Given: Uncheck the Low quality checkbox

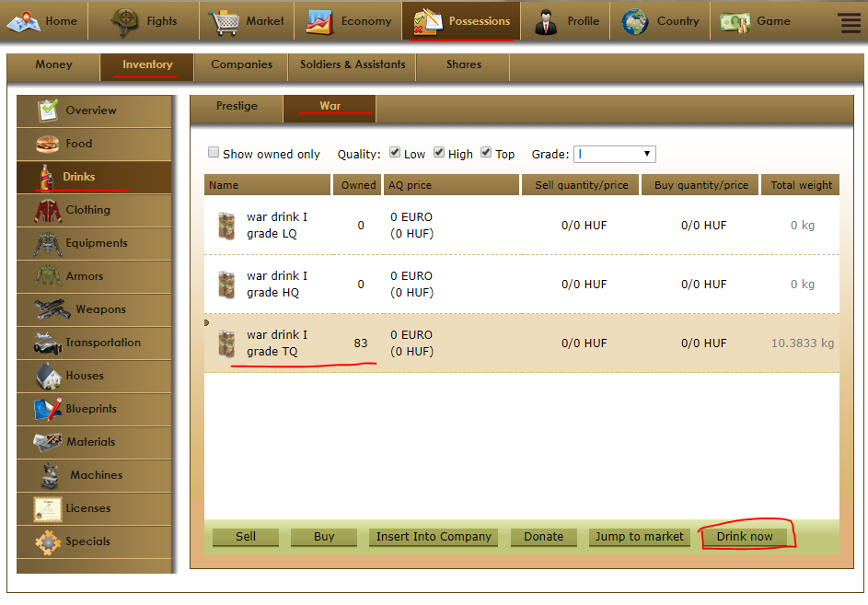Looking at the screenshot, I should click(395, 152).
